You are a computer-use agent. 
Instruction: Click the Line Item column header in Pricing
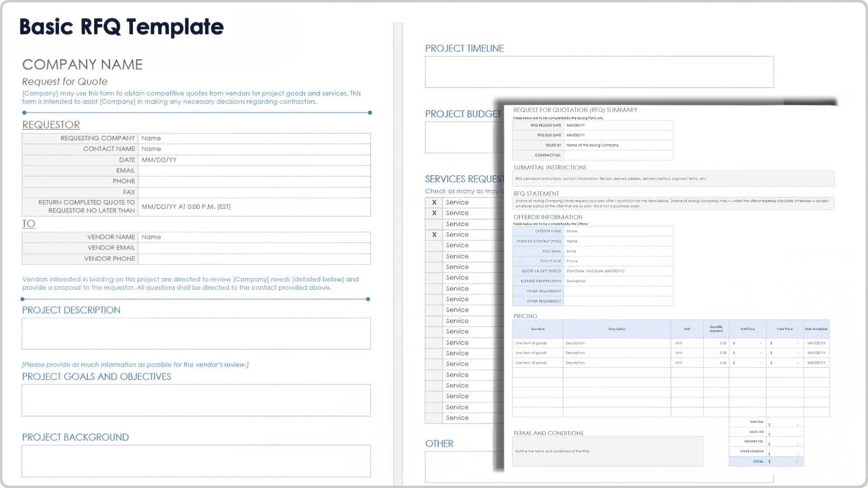point(538,329)
